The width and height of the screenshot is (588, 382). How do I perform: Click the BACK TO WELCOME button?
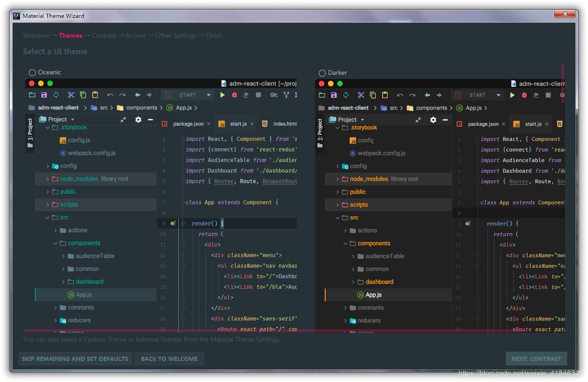[x=169, y=359]
